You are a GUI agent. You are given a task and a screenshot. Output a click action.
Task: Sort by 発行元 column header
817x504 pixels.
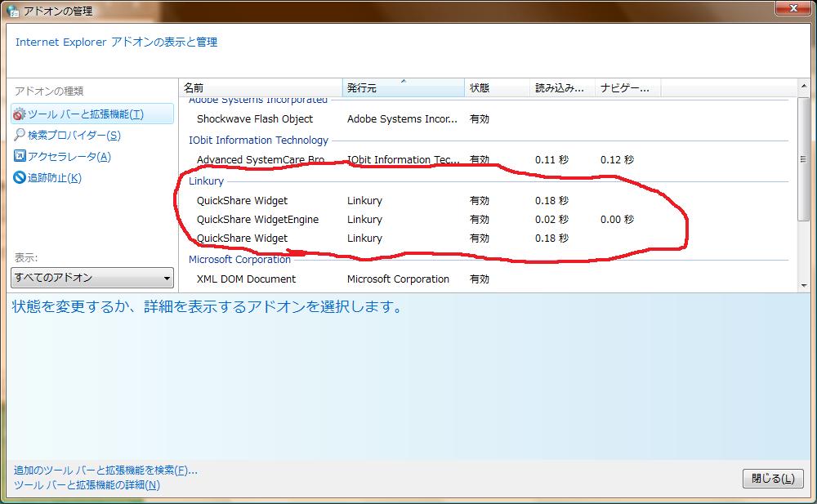pos(404,87)
